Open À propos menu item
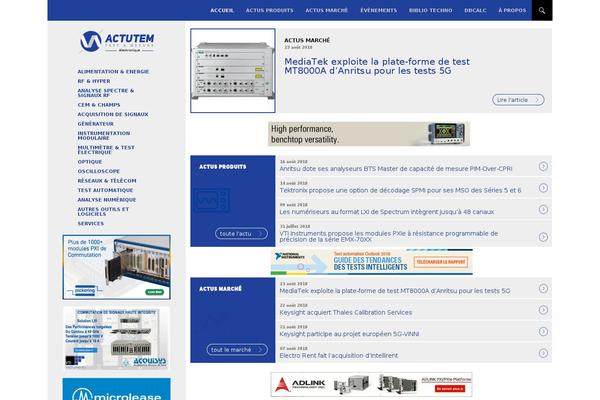Viewport: 600px width, 400px height. coord(512,10)
